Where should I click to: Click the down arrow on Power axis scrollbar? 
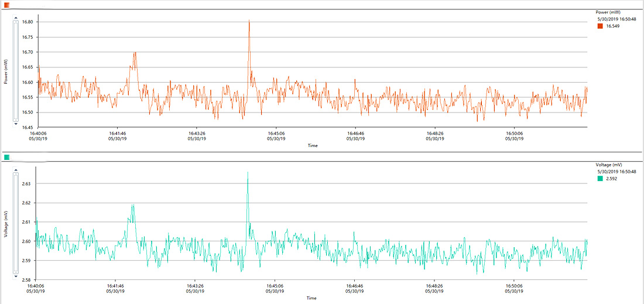pyautogui.click(x=16, y=124)
